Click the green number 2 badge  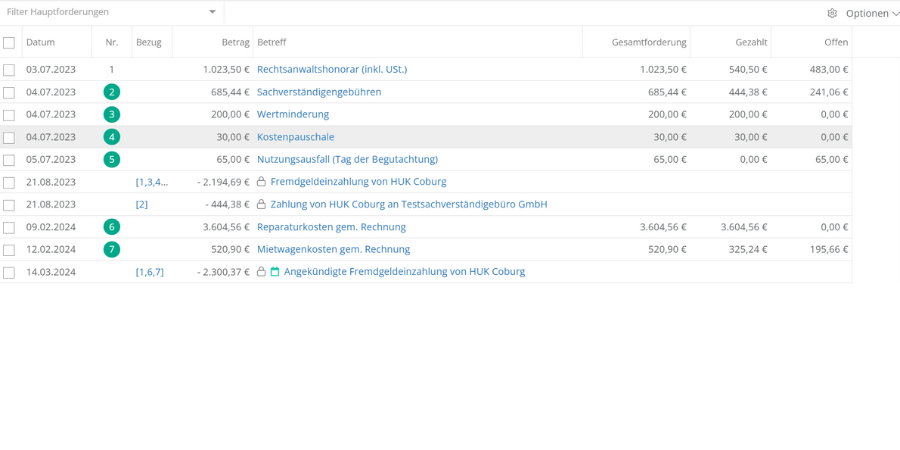tap(111, 92)
